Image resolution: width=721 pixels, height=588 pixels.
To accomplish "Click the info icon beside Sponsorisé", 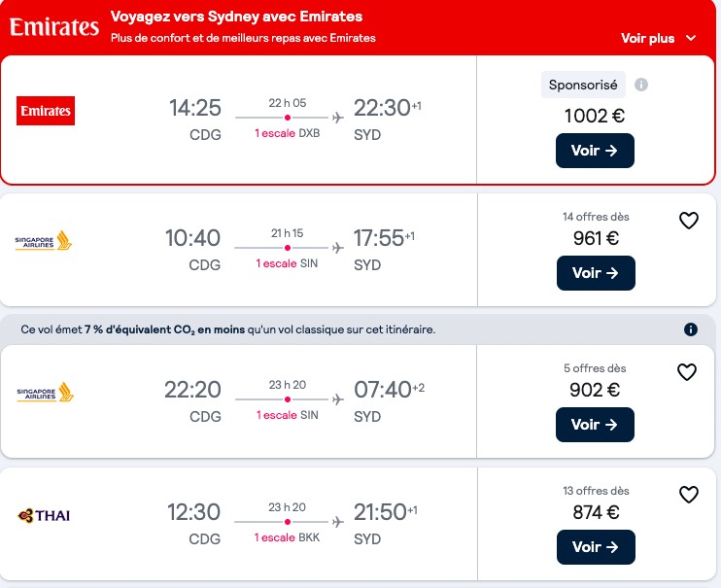I will (641, 85).
